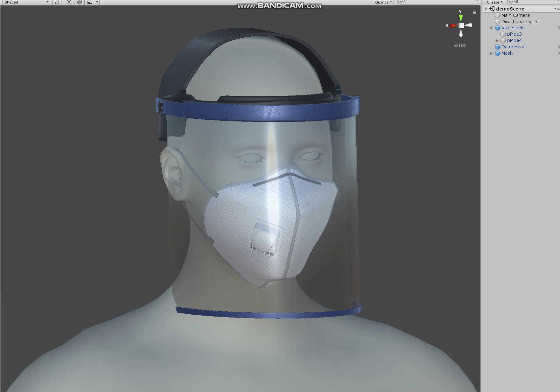Click the Directional Light cube icon

(498, 22)
